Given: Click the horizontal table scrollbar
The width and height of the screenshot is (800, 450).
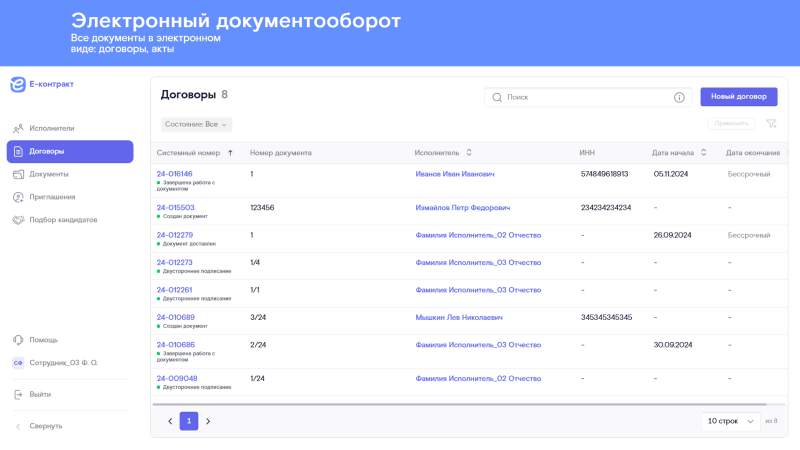Looking at the screenshot, I should click(x=459, y=405).
